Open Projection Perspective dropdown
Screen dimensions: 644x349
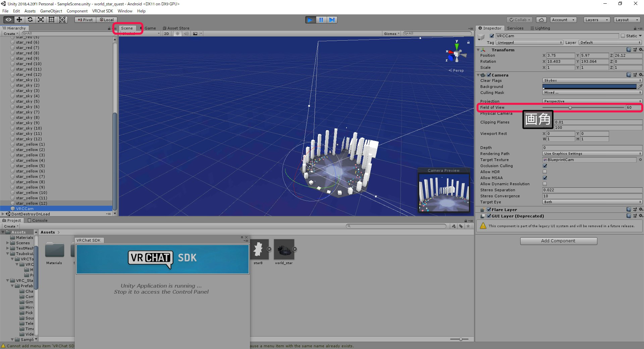(x=592, y=101)
